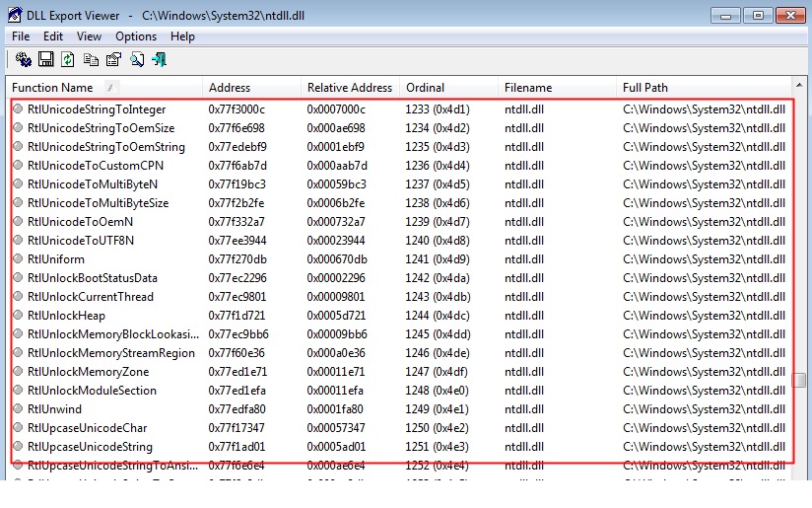Click relative address 0x00011efa
Viewport: 812px width, 508px height.
click(335, 391)
